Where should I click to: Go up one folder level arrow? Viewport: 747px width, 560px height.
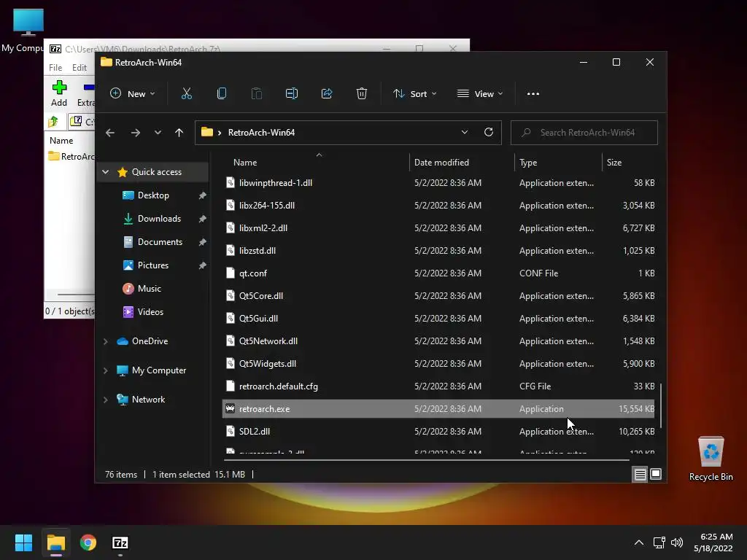pyautogui.click(x=179, y=133)
